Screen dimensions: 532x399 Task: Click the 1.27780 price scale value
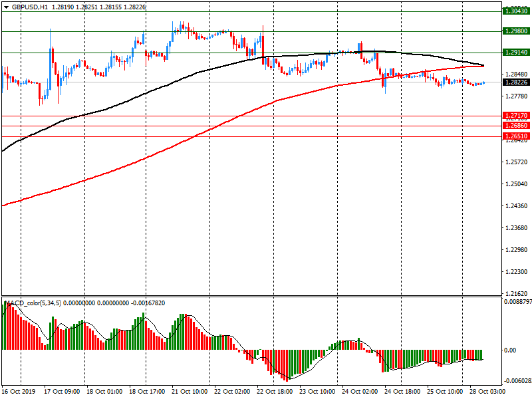pos(517,96)
